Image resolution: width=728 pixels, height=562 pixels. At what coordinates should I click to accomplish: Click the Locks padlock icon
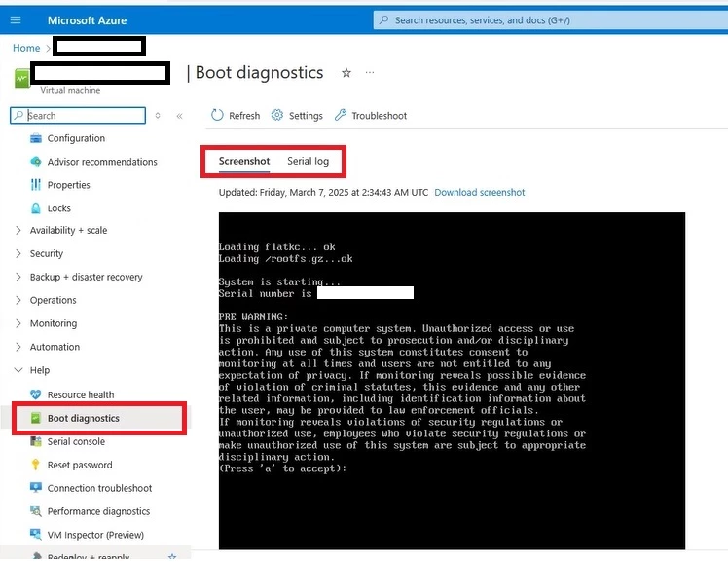[36, 208]
